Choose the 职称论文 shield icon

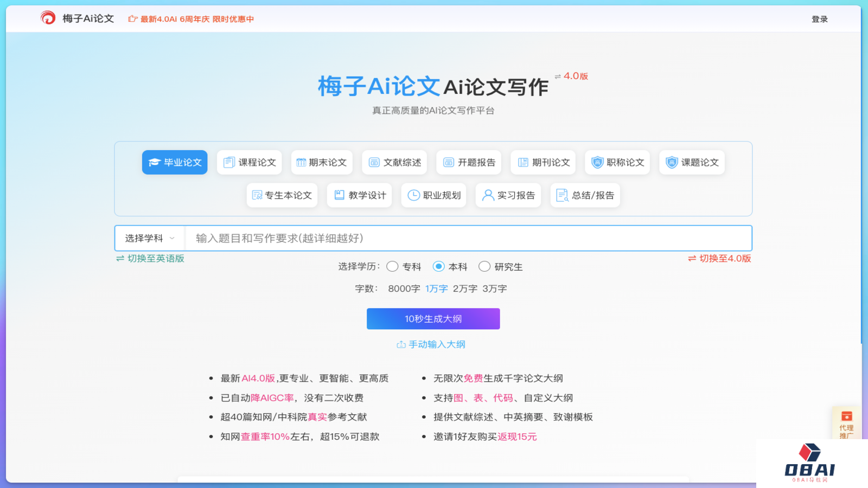pos(597,162)
